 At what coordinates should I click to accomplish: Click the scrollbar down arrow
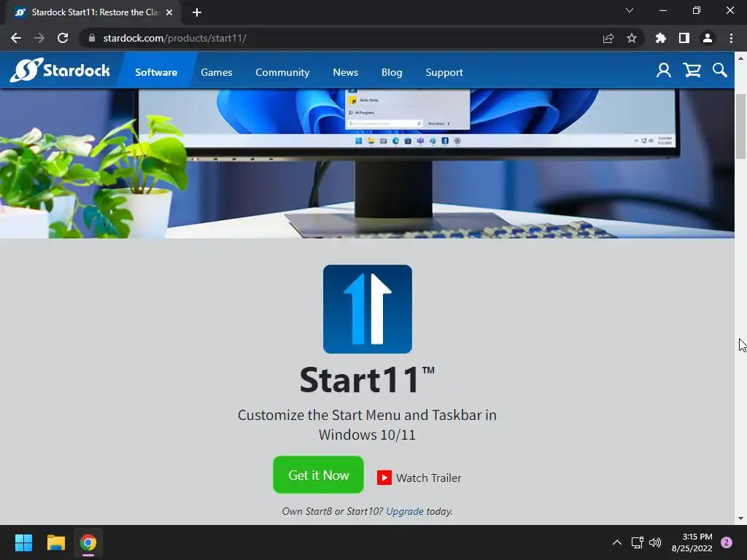(741, 518)
